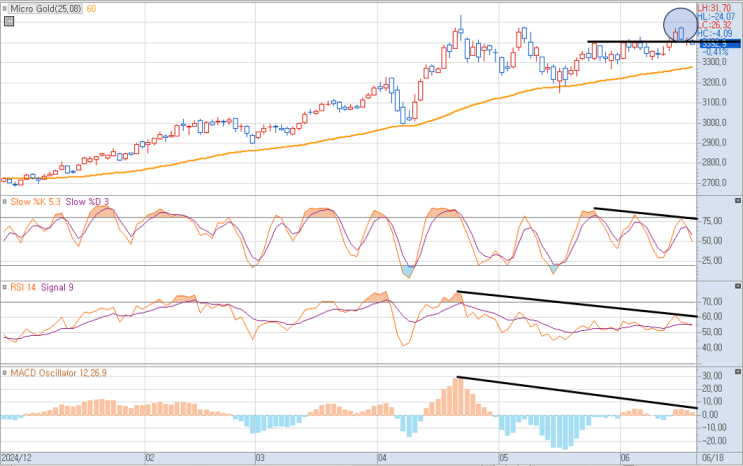This screenshot has height=466, width=743.
Task: Click the 0,00 level on MACD axis
Action: [x=710, y=415]
